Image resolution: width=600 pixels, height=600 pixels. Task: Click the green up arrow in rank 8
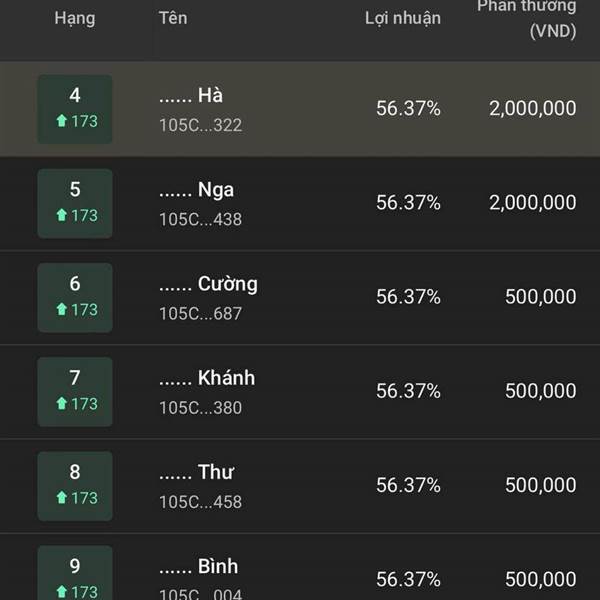click(62, 497)
